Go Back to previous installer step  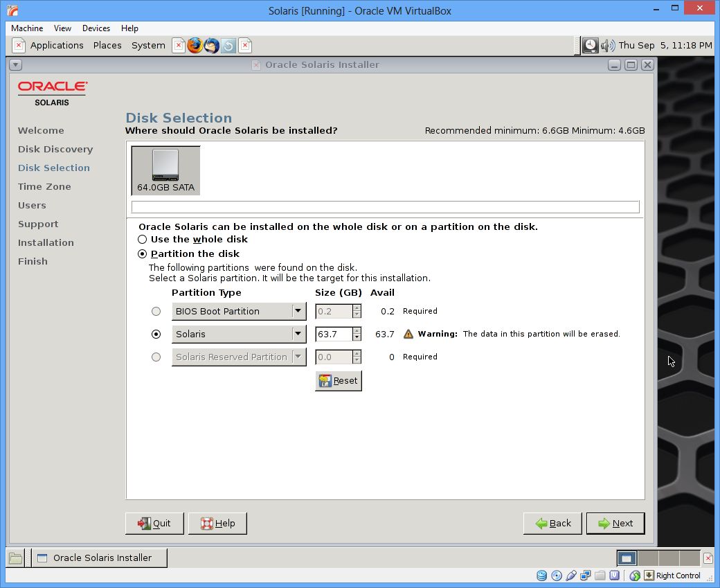point(552,523)
